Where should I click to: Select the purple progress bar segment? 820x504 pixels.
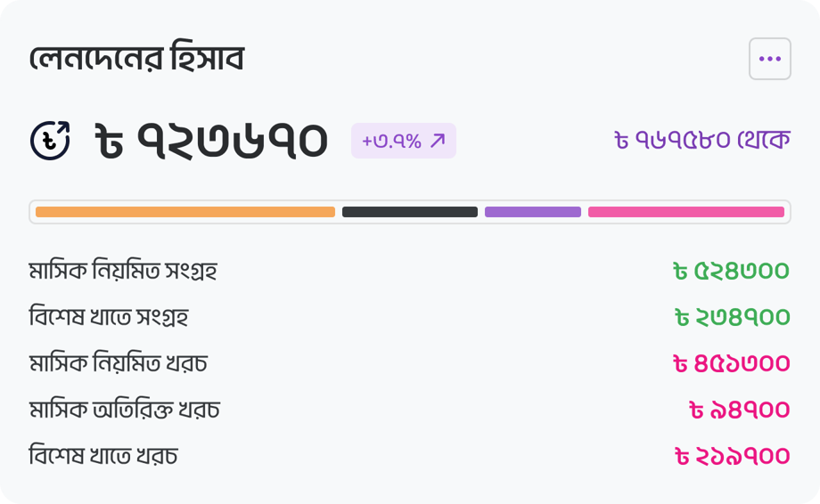pyautogui.click(x=533, y=212)
